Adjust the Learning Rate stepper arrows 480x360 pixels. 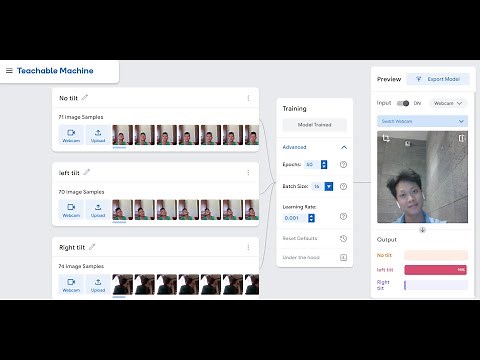[x=311, y=218]
